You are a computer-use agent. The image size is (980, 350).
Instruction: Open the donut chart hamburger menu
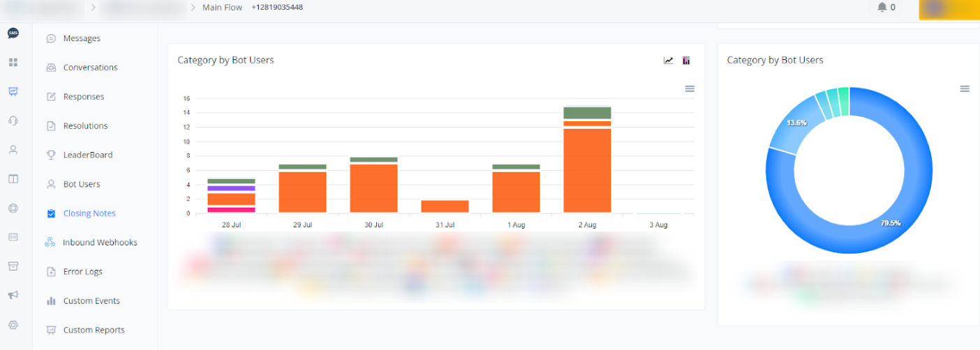pyautogui.click(x=965, y=89)
